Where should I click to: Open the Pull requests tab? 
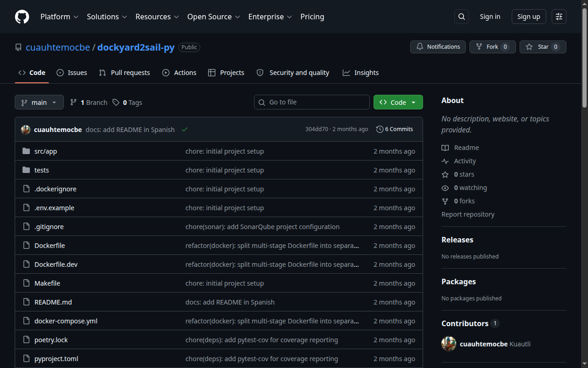pyautogui.click(x=124, y=73)
